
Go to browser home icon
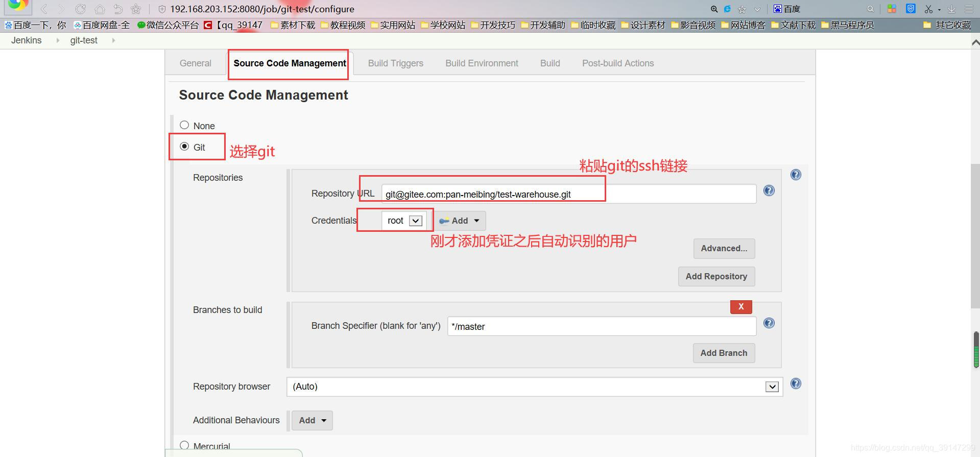pyautogui.click(x=100, y=9)
